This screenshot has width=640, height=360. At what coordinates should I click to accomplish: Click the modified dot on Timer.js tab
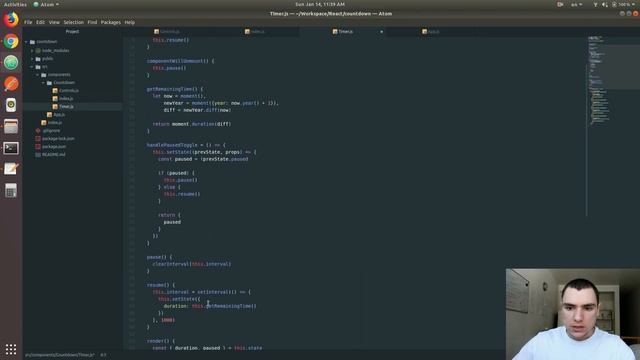(382, 31)
